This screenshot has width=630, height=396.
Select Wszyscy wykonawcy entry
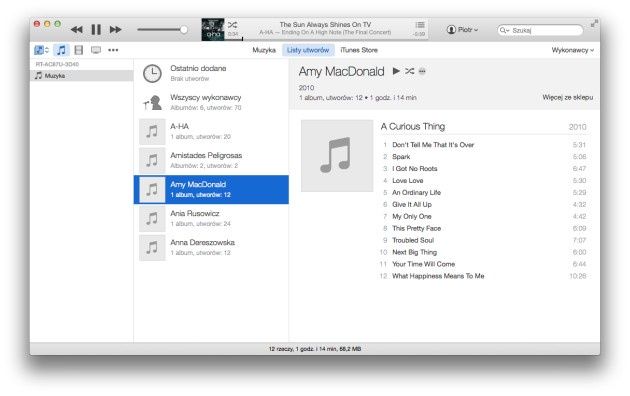pyautogui.click(x=211, y=102)
